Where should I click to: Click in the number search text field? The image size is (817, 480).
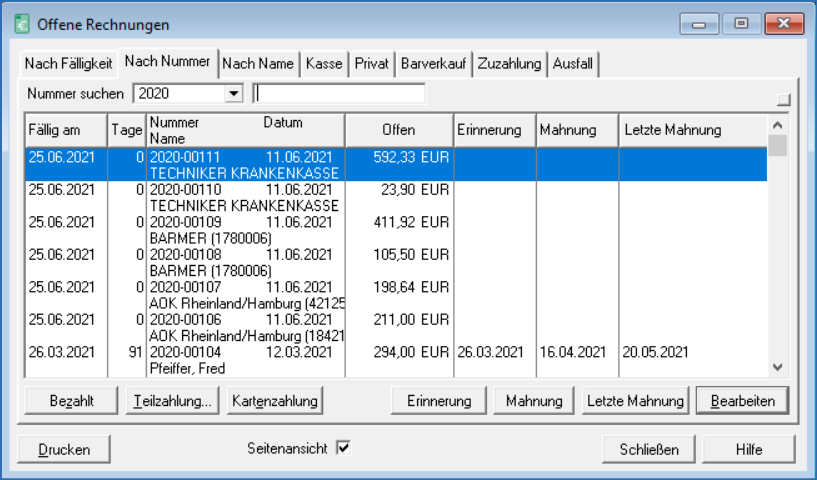pos(339,94)
